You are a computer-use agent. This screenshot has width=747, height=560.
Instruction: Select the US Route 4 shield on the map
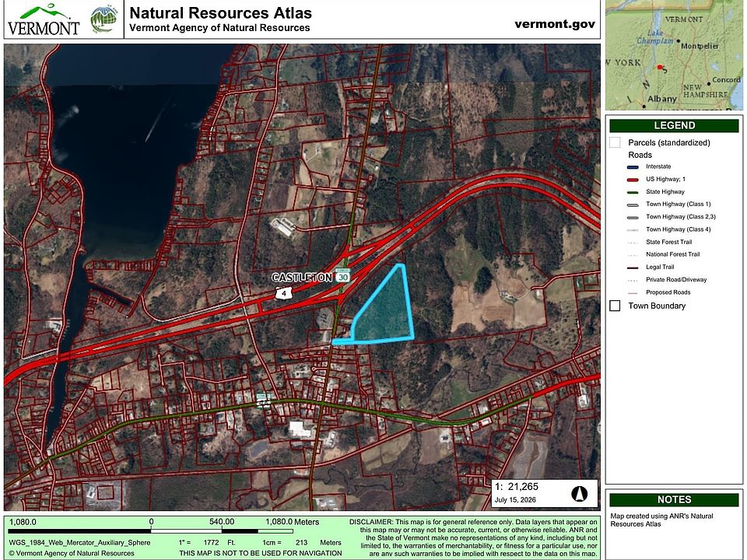(x=284, y=293)
